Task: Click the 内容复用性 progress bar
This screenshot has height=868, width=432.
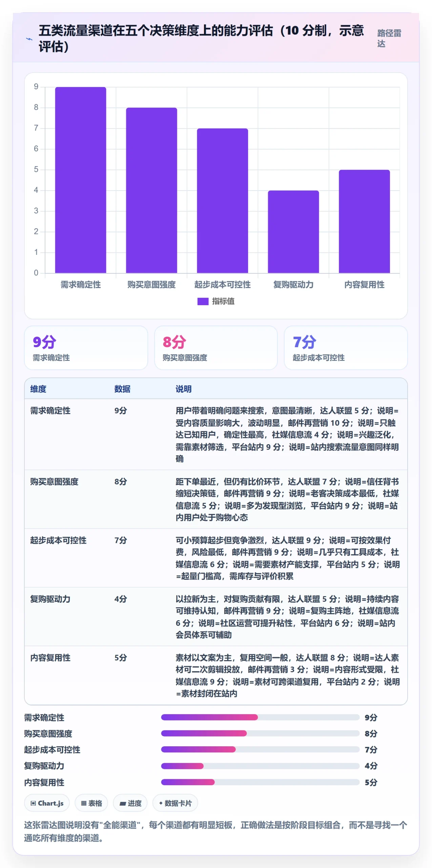Action: point(260,782)
